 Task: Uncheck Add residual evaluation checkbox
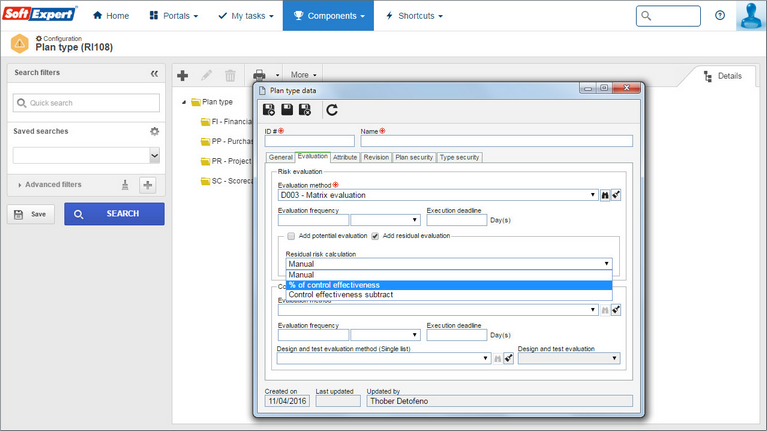375,236
